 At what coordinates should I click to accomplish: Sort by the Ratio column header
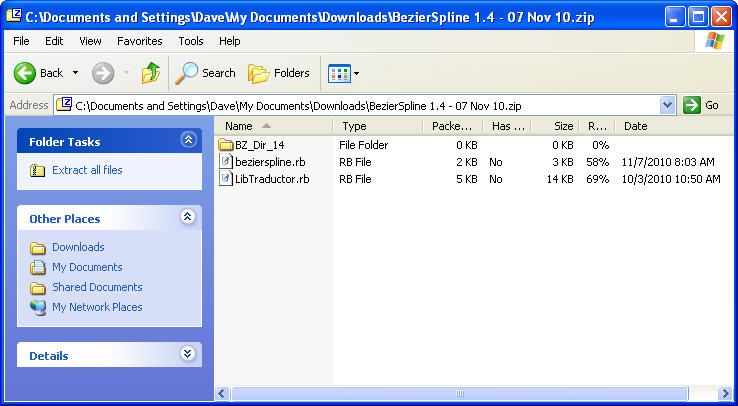(x=597, y=126)
